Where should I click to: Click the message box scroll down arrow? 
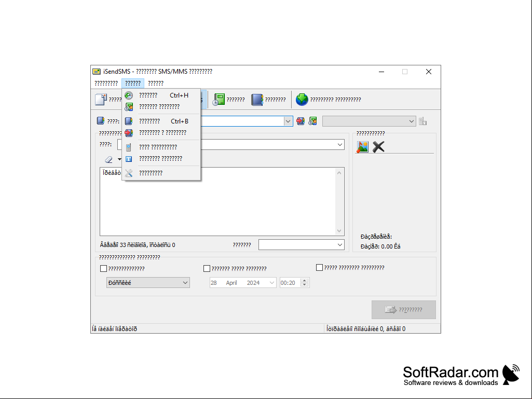pyautogui.click(x=339, y=231)
